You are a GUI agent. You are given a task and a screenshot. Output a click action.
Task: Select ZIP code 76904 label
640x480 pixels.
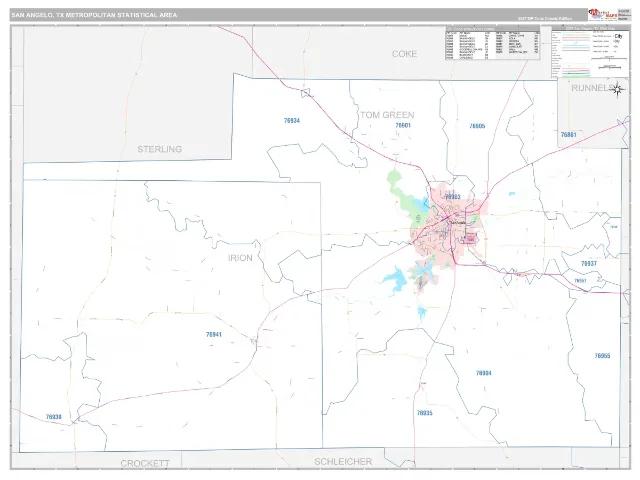[484, 373]
